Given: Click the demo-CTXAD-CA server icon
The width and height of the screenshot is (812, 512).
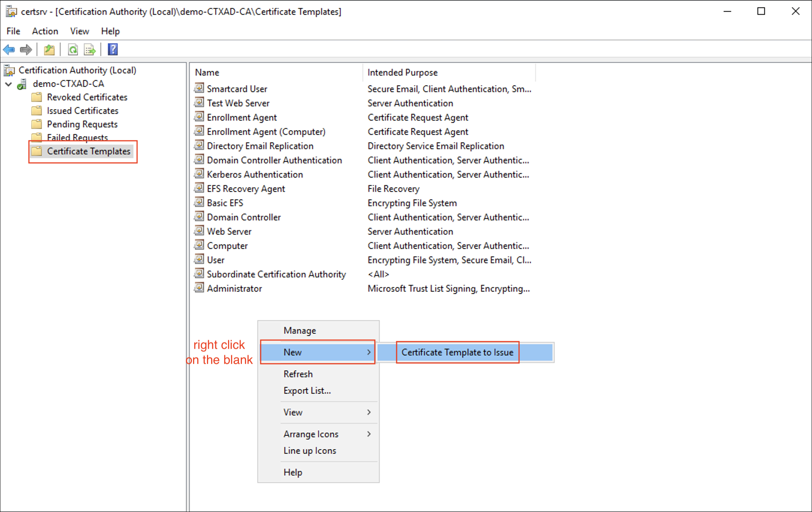Looking at the screenshot, I should click(23, 84).
